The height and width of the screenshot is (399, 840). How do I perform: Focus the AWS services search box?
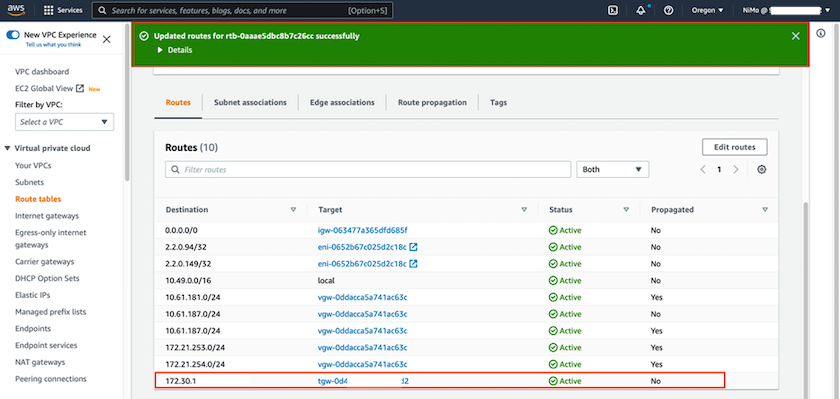(242, 10)
